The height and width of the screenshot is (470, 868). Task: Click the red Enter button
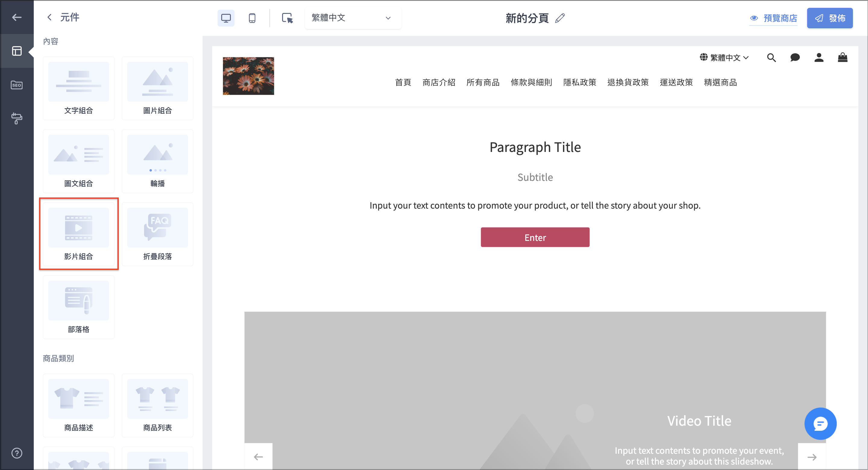point(535,237)
